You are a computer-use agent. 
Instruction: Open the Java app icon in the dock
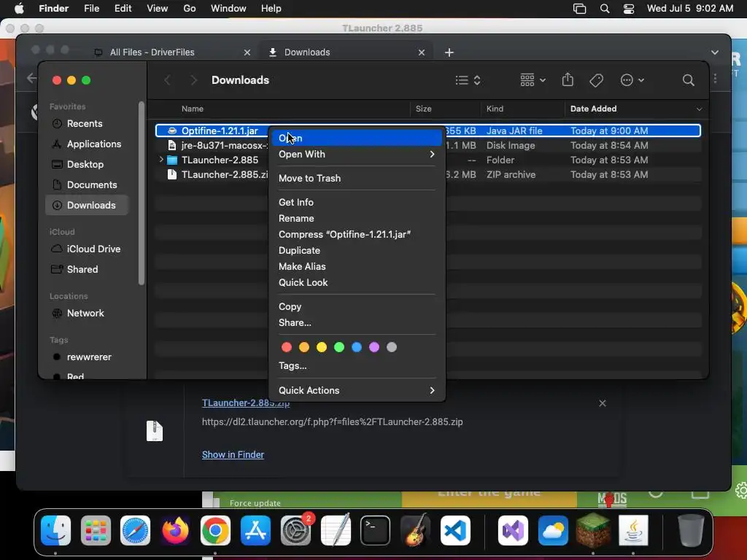point(633,530)
